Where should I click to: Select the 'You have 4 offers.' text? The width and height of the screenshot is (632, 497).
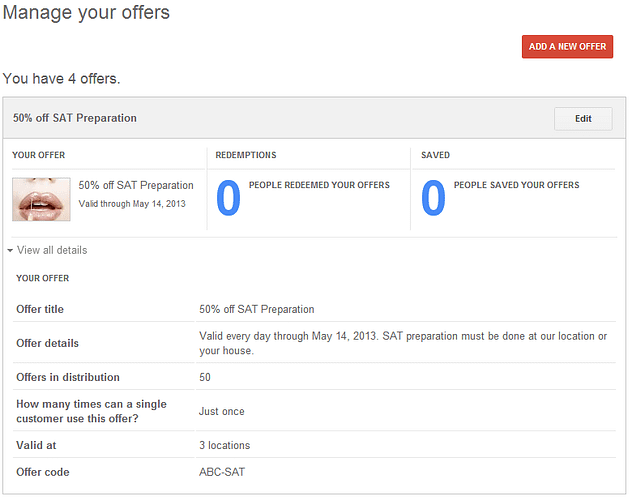coord(61,79)
